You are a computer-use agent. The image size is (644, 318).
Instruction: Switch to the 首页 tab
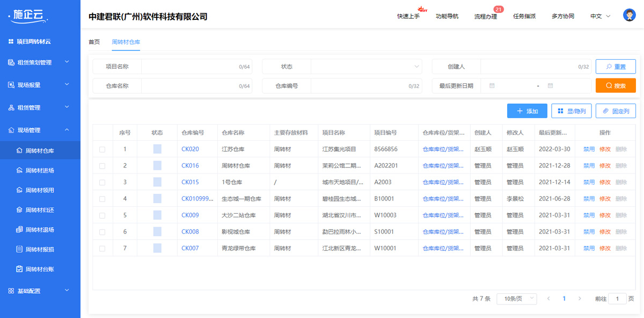pyautogui.click(x=94, y=42)
